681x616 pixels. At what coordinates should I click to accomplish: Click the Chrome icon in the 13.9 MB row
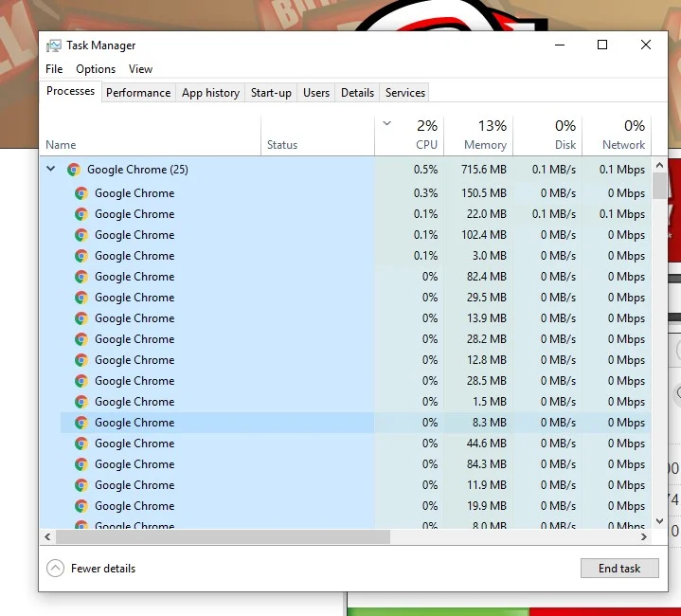pos(81,318)
